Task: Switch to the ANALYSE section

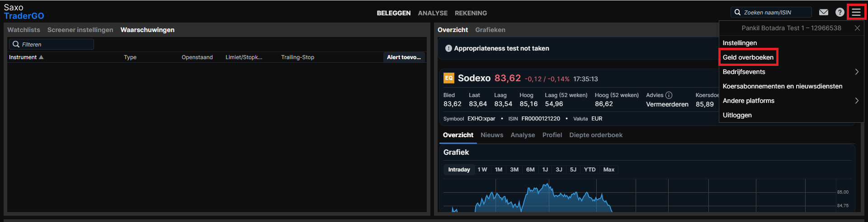Action: 433,13
